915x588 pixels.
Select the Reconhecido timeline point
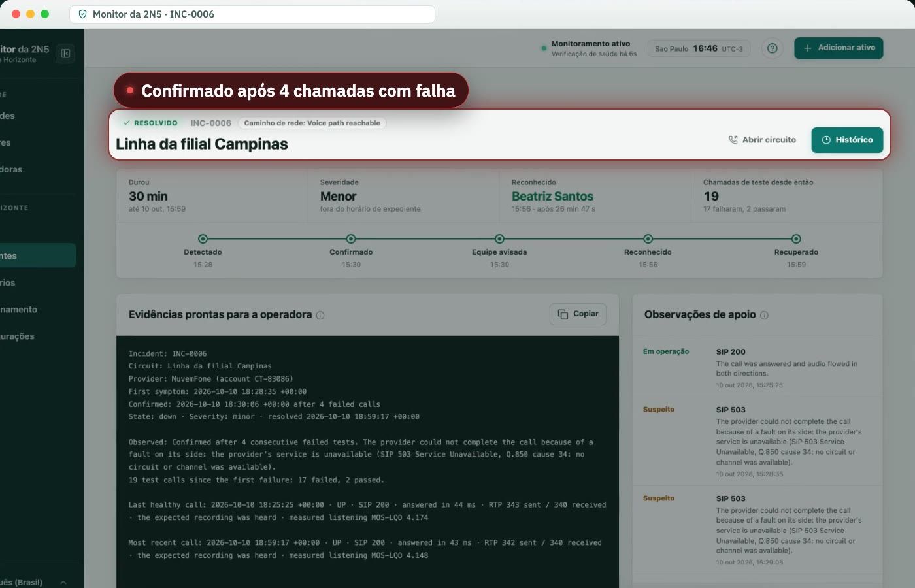pyautogui.click(x=648, y=239)
